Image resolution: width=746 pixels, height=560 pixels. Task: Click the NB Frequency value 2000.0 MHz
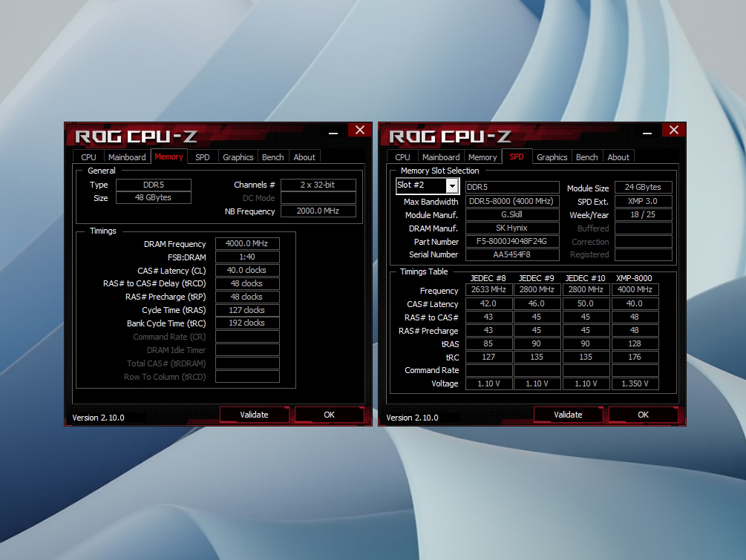pos(318,211)
